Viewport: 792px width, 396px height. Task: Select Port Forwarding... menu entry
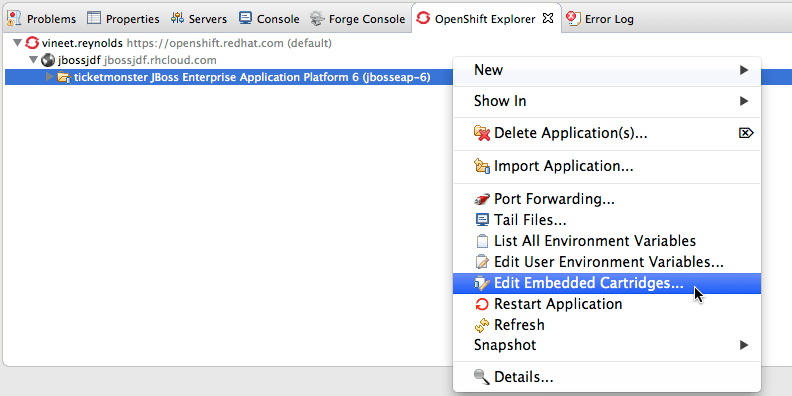point(607,199)
